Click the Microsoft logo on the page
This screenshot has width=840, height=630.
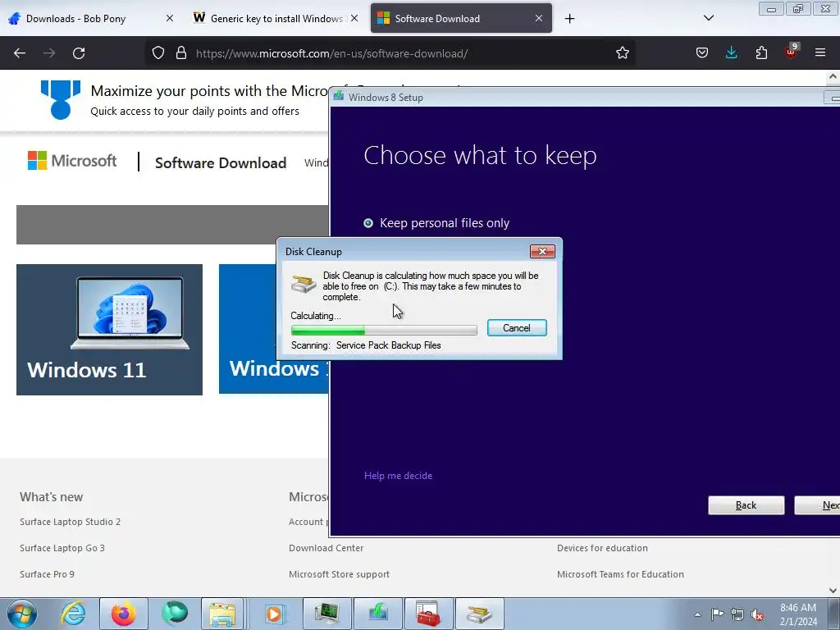(72, 161)
